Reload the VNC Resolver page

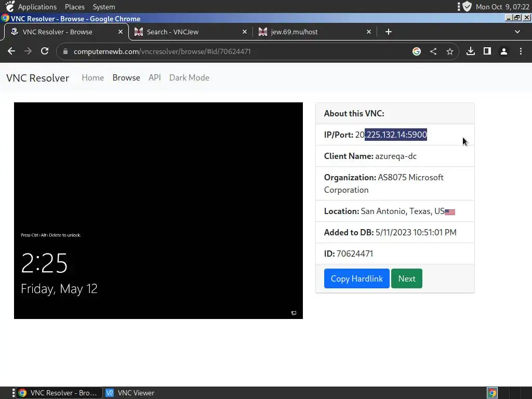point(45,51)
